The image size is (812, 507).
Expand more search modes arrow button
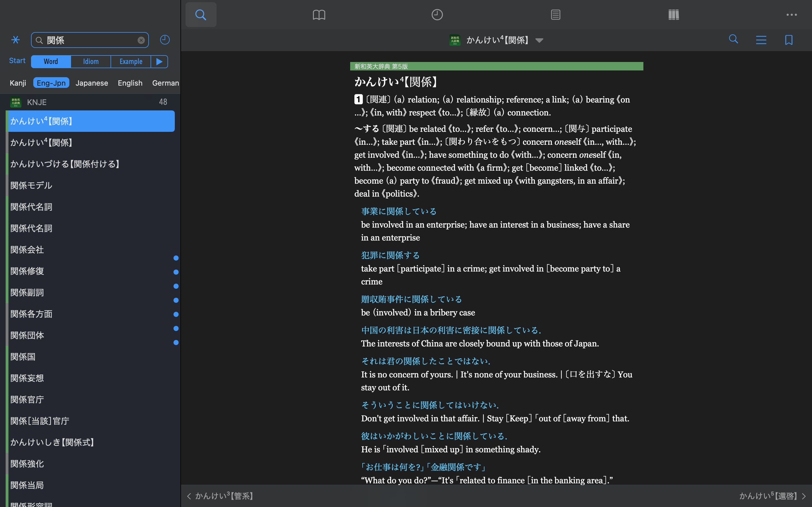tap(159, 61)
